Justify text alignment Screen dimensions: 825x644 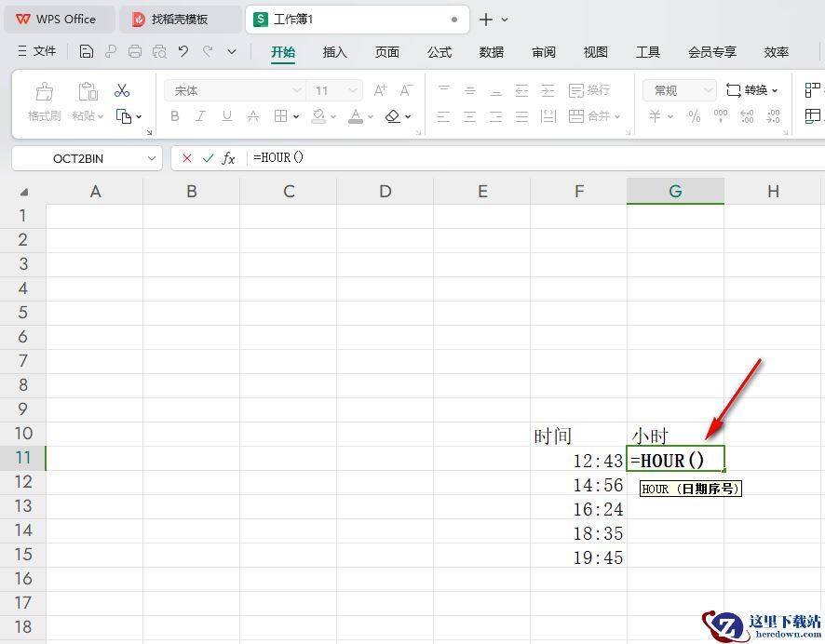521,116
